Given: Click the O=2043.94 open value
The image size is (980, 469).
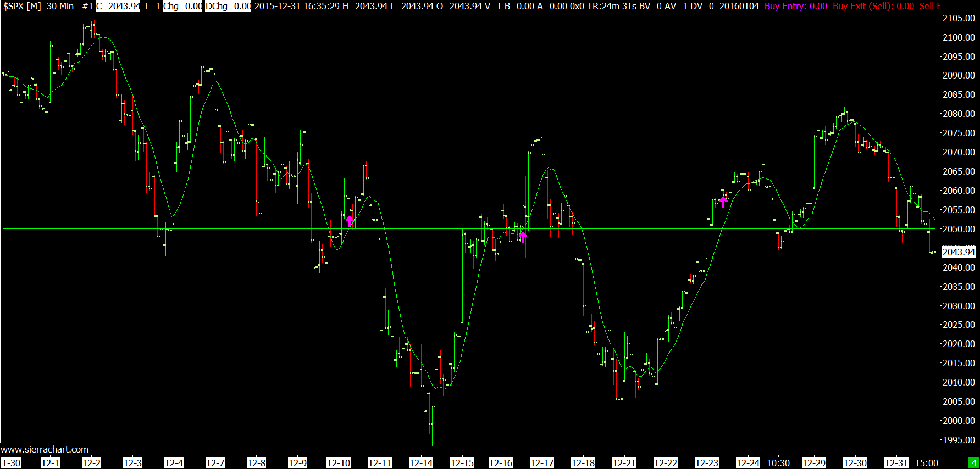Looking at the screenshot, I should coord(459,6).
